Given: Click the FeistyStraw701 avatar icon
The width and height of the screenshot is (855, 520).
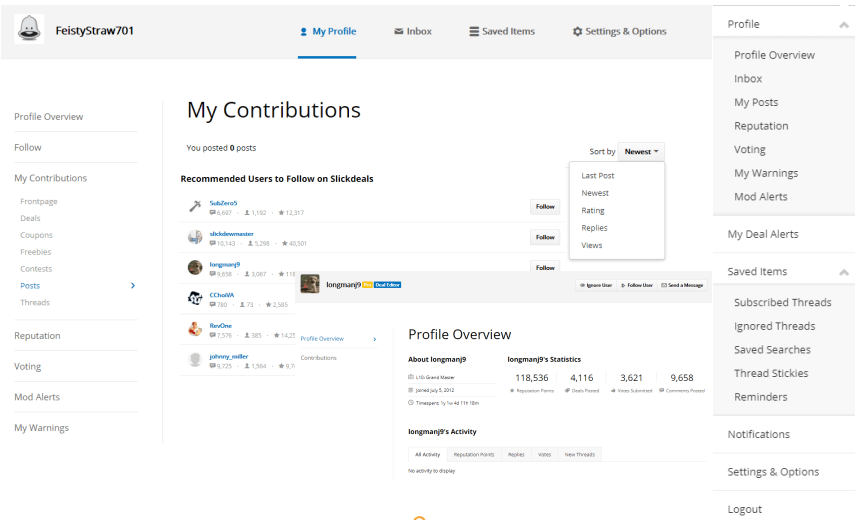Looking at the screenshot, I should [x=29, y=29].
